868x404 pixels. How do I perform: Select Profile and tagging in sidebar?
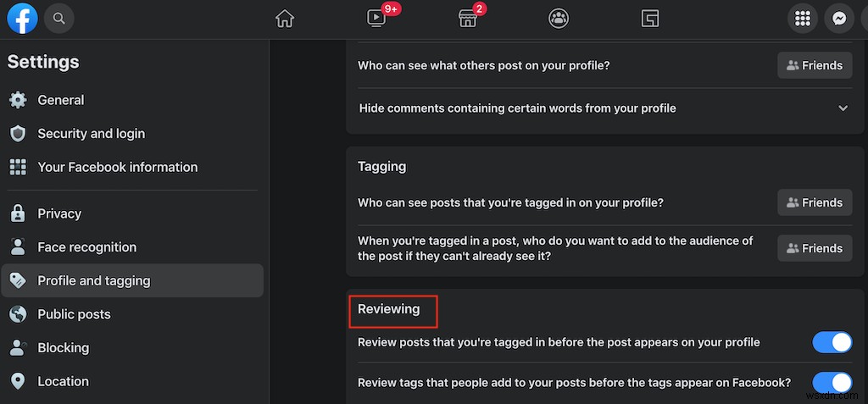tap(132, 280)
